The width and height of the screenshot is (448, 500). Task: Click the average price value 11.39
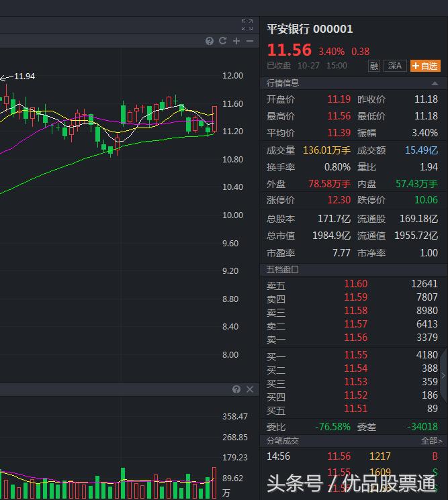tap(339, 133)
